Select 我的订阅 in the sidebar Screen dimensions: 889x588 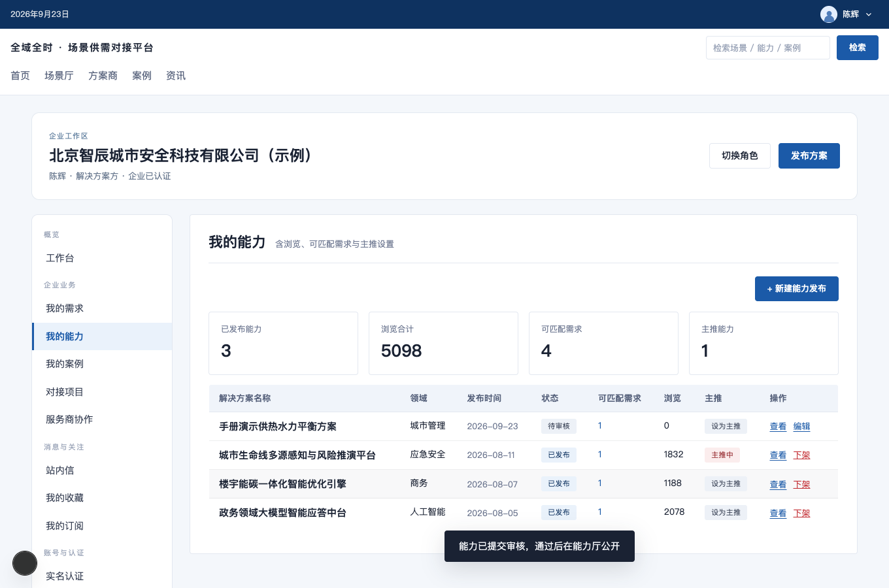point(102,526)
